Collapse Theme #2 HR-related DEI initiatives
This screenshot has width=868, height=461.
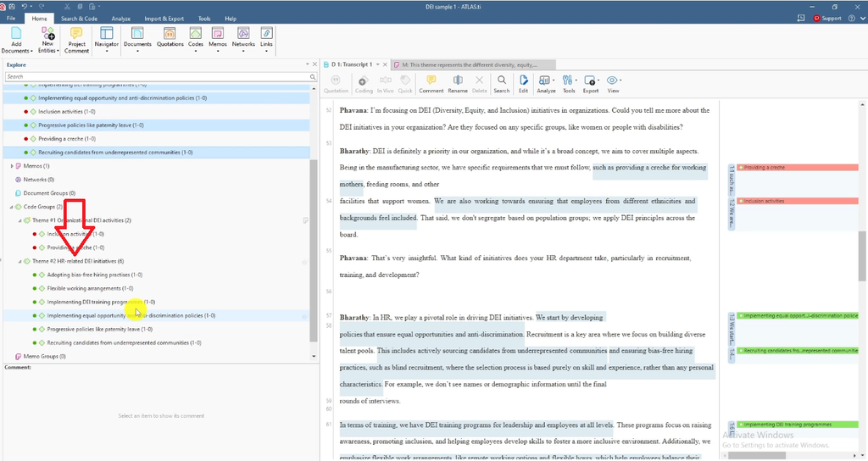pos(20,261)
